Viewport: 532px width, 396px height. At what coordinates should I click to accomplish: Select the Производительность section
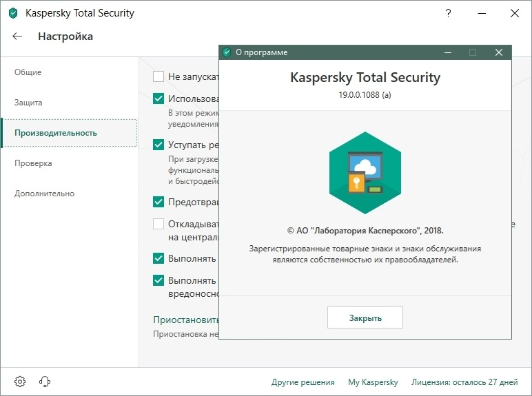tap(70, 133)
